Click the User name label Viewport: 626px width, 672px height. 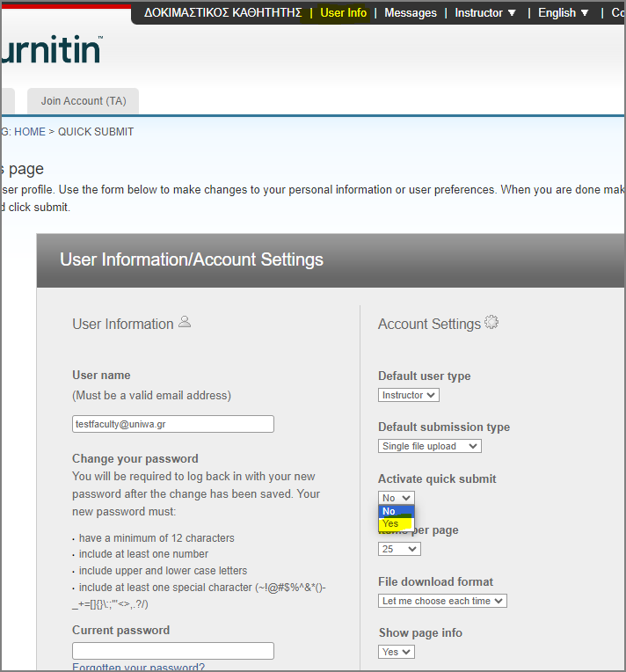pyautogui.click(x=101, y=375)
